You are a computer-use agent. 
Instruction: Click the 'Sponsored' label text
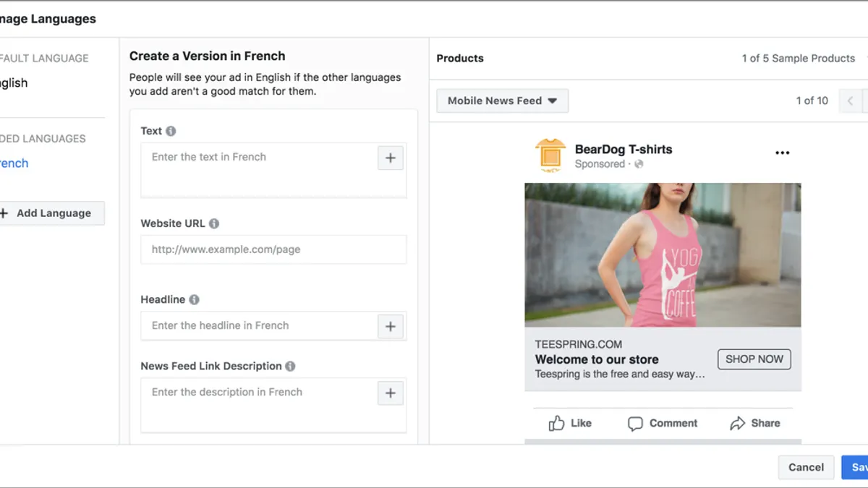point(600,164)
